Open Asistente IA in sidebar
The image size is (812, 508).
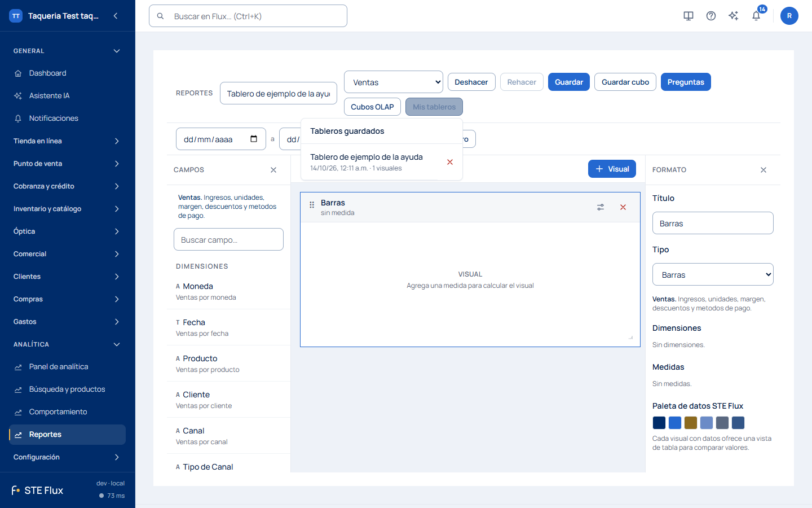(67, 96)
